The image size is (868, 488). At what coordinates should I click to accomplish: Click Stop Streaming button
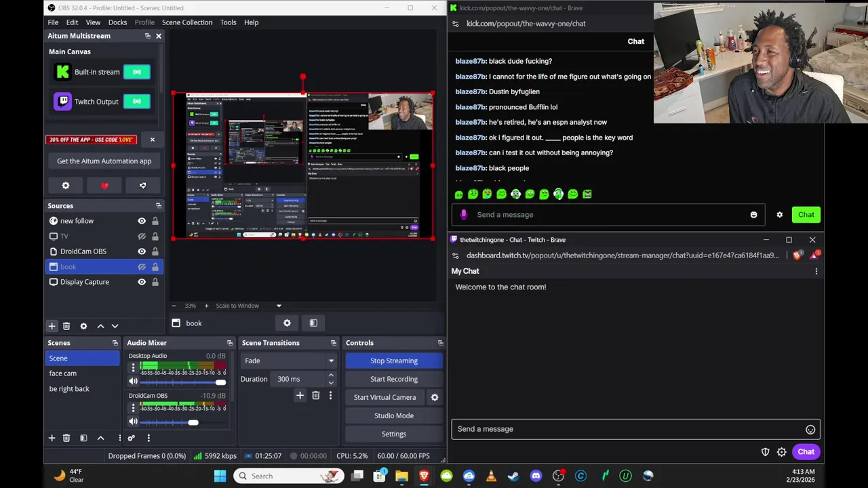[x=394, y=361]
